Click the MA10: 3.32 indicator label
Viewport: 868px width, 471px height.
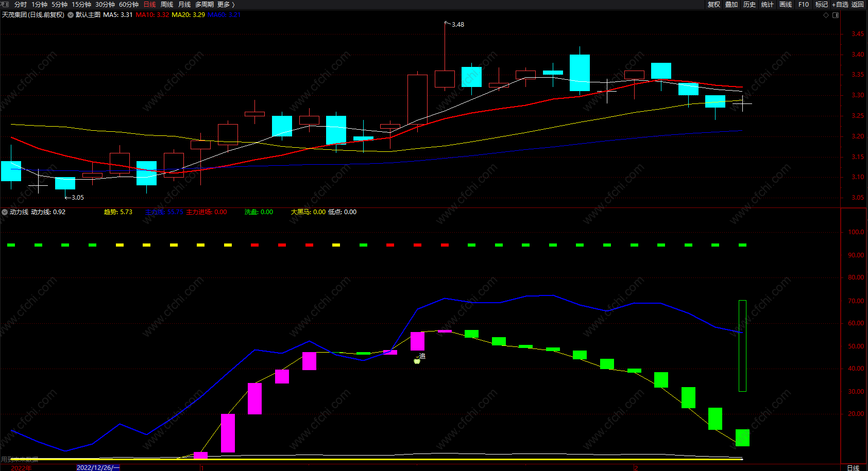click(152, 15)
